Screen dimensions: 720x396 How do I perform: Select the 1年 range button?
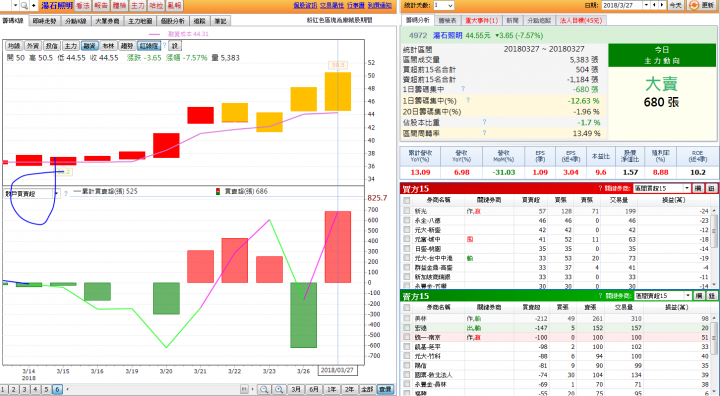(x=332, y=389)
